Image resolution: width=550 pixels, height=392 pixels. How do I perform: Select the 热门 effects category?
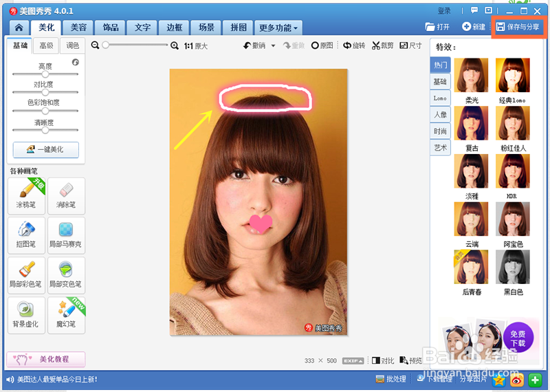coord(440,65)
